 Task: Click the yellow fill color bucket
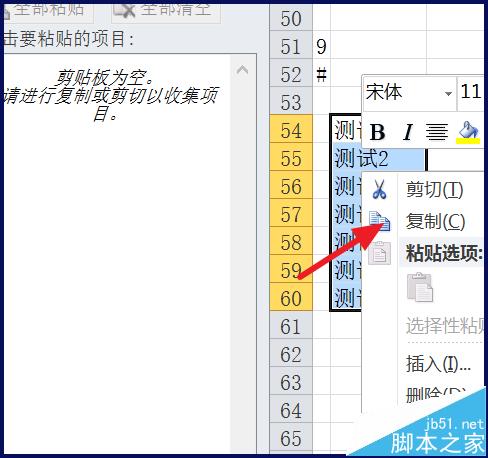tap(468, 132)
